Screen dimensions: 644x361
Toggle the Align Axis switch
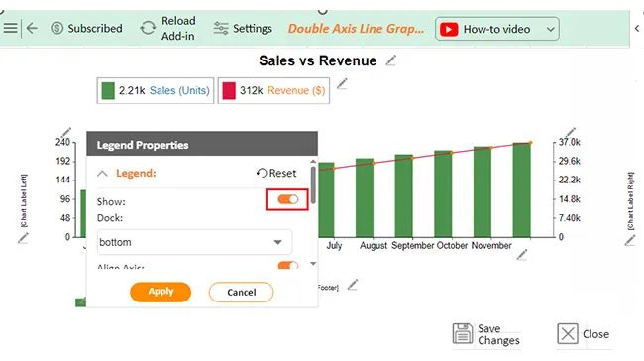click(288, 265)
